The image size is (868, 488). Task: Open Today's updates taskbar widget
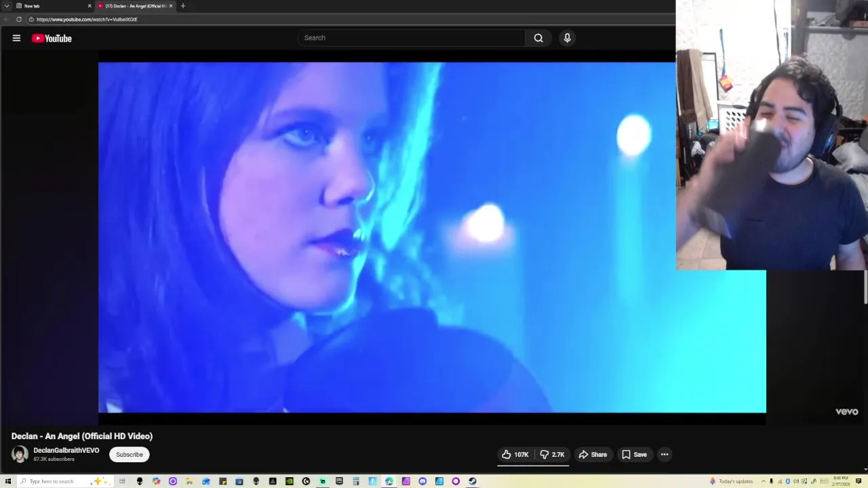click(x=732, y=481)
